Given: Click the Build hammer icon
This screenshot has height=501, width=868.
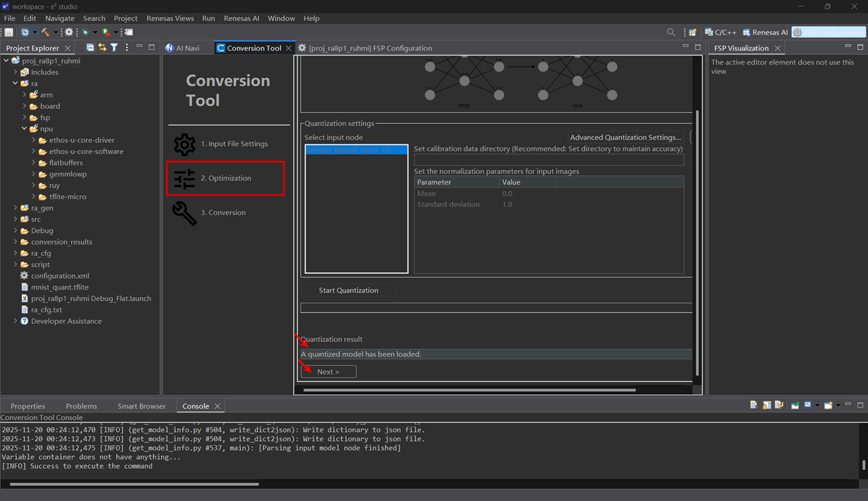Looking at the screenshot, I should pos(45,32).
